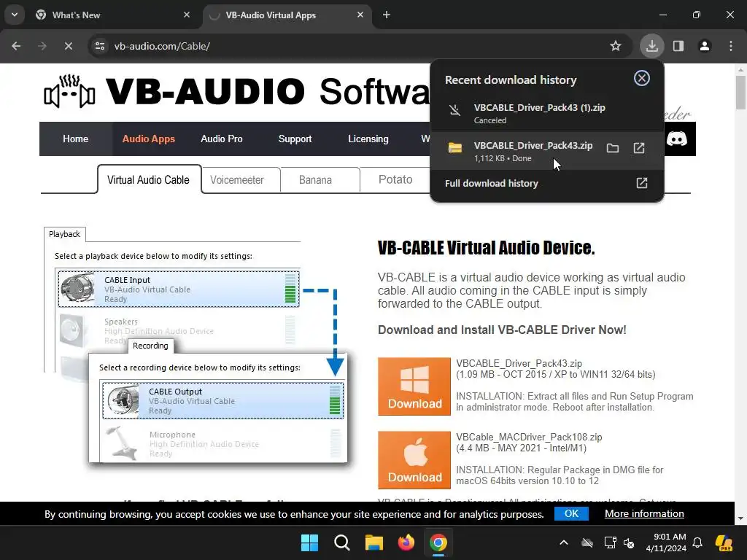The width and height of the screenshot is (747, 560).
Task: Open a new browser tab
Action: coord(387,15)
